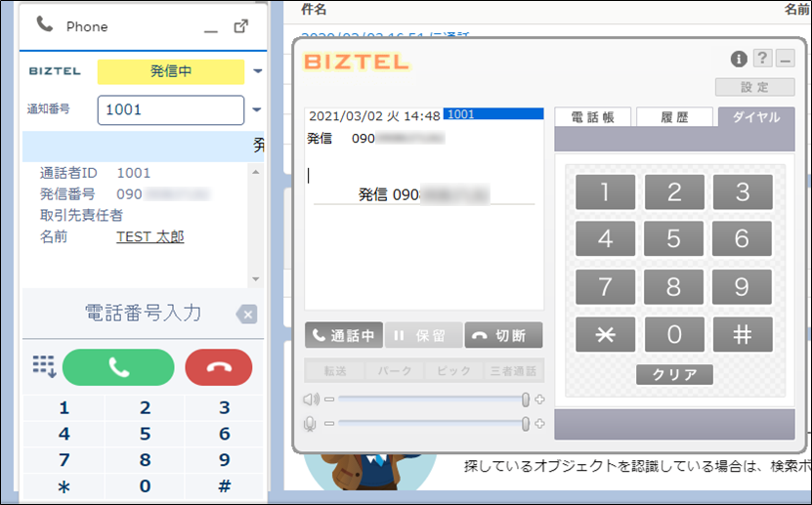Open the BIZTEL info icon
Image resolution: width=812 pixels, height=505 pixels.
[x=739, y=59]
